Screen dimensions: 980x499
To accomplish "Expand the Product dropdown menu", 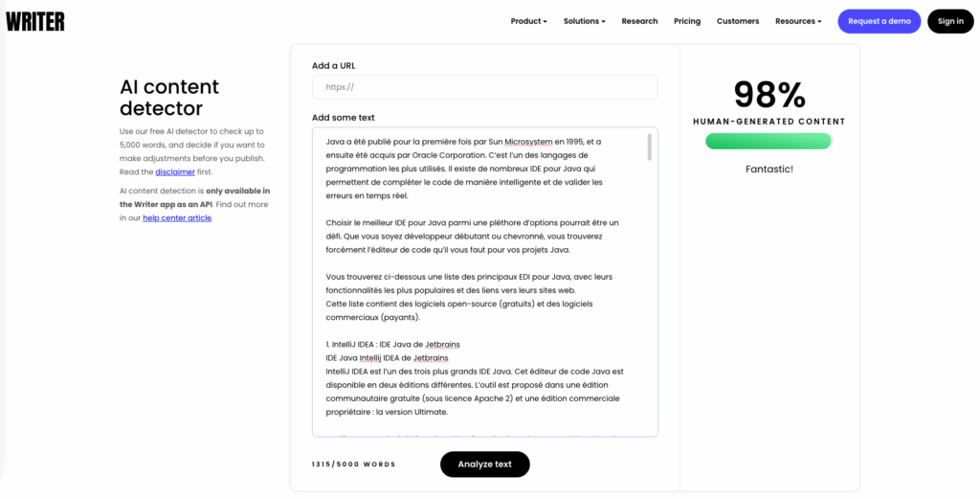I will pos(528,21).
